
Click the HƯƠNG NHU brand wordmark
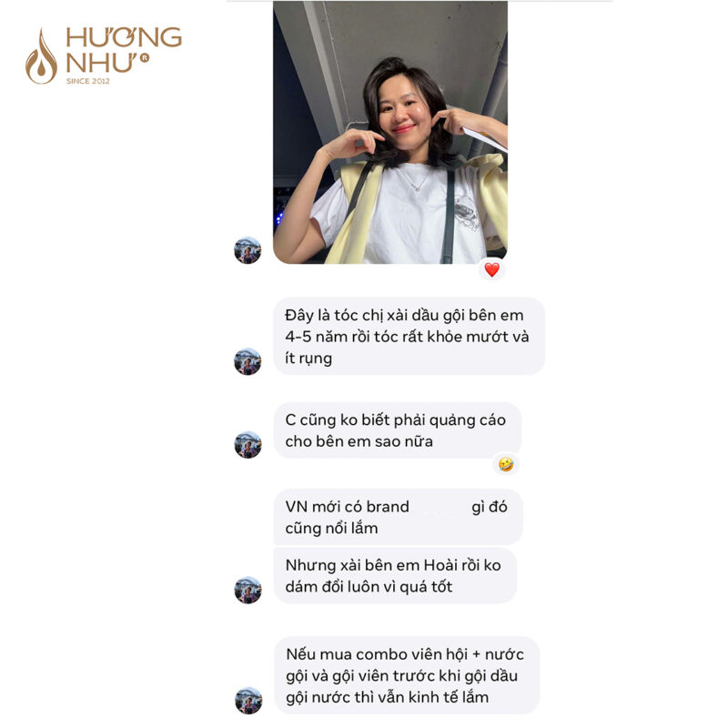click(124, 49)
